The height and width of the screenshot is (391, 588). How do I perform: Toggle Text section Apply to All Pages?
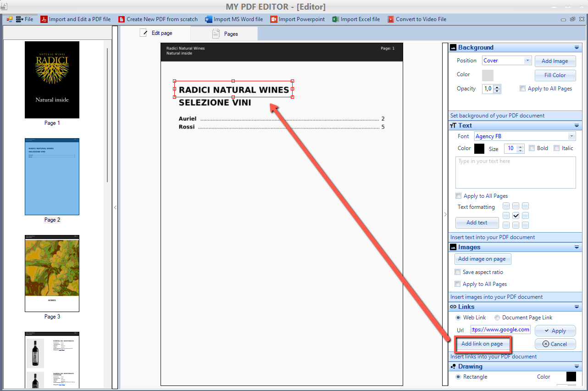point(458,196)
